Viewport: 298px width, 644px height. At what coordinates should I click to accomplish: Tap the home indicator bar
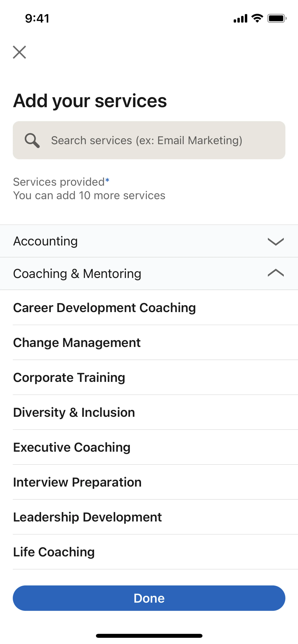point(149,636)
